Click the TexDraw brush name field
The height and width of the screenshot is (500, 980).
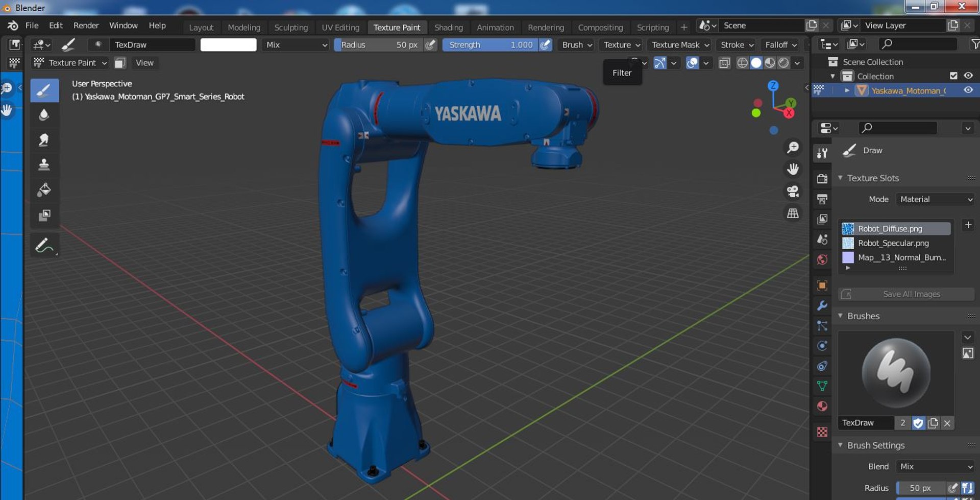(866, 423)
